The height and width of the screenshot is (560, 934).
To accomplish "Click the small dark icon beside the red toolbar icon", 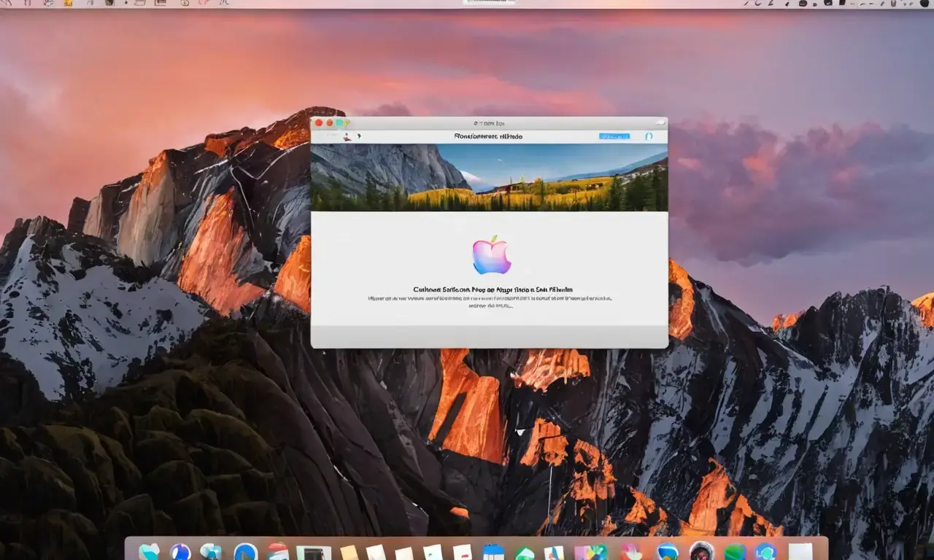I will 358,136.
